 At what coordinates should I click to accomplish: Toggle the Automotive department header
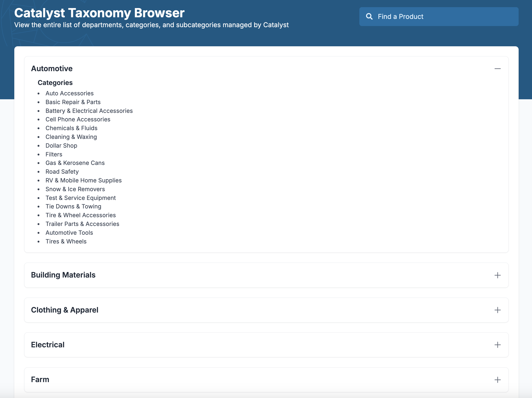[52, 69]
